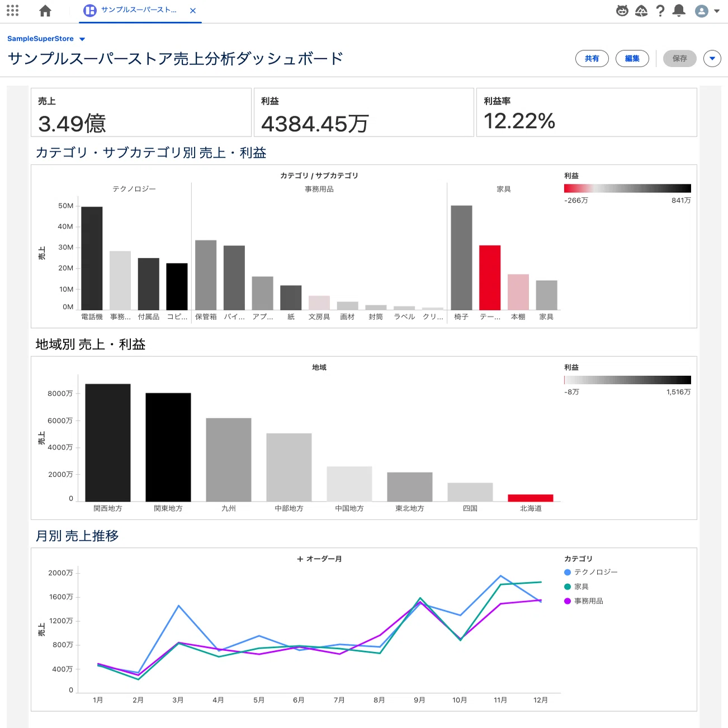Image resolution: width=728 pixels, height=728 pixels.
Task: Click the 関東地方 bar
Action: [168, 447]
